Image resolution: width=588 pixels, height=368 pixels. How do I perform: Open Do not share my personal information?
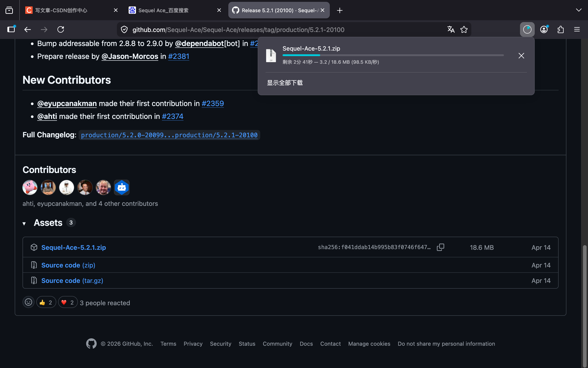point(446,344)
